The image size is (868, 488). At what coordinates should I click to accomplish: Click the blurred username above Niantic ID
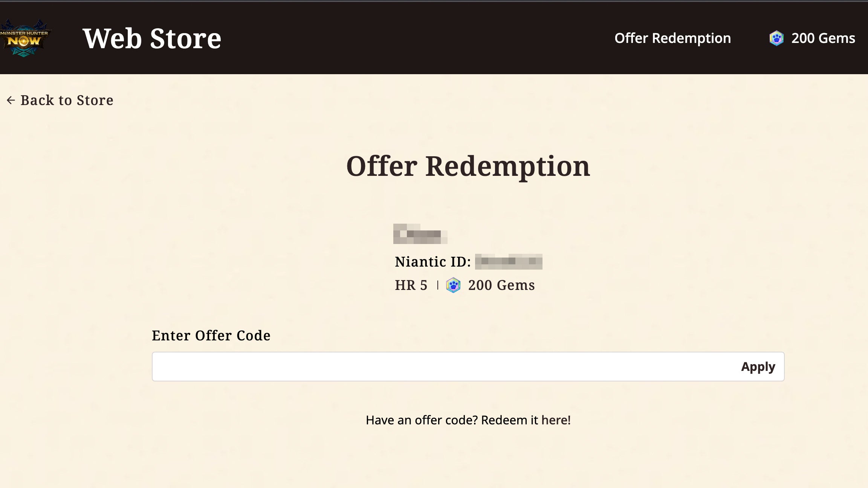[420, 234]
